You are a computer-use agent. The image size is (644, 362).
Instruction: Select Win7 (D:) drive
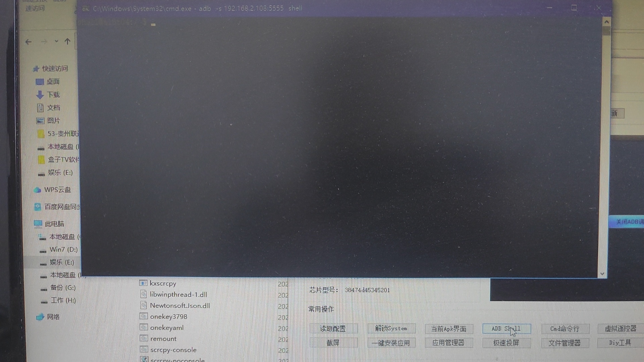(63, 250)
